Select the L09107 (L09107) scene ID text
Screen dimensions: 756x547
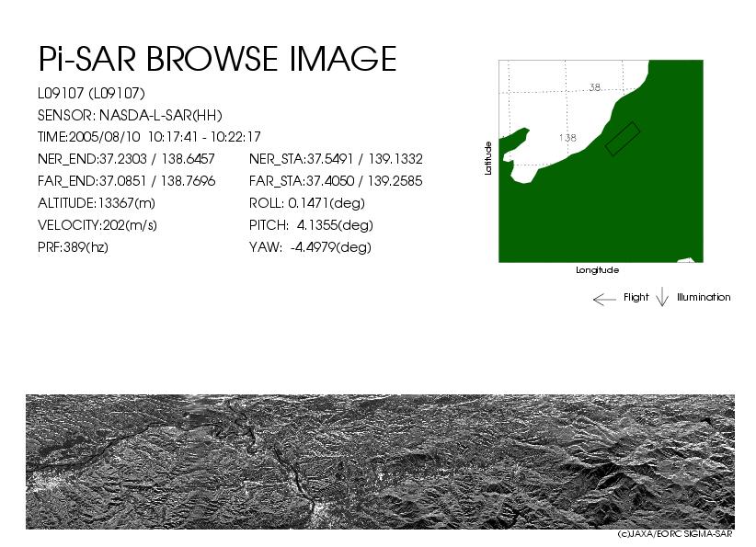(91, 93)
